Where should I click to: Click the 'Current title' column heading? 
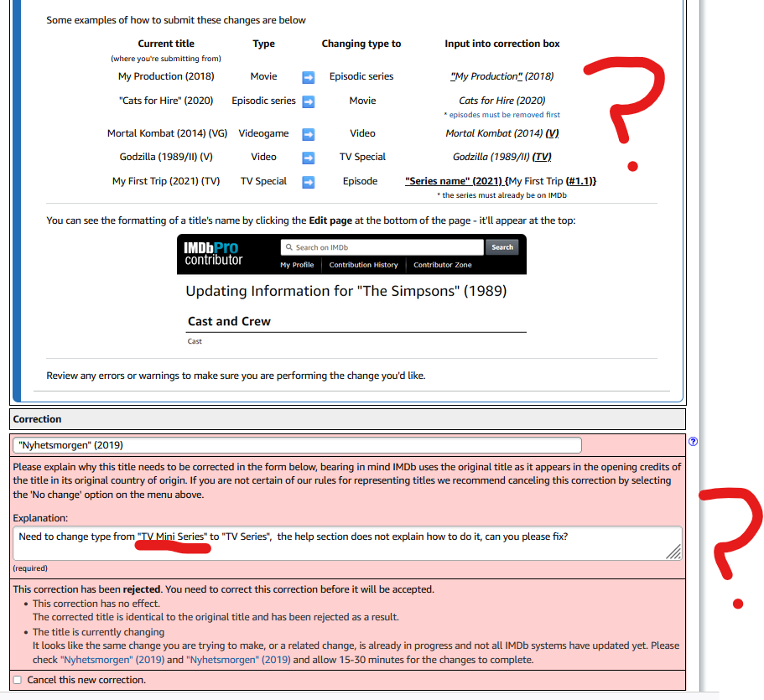click(x=166, y=44)
